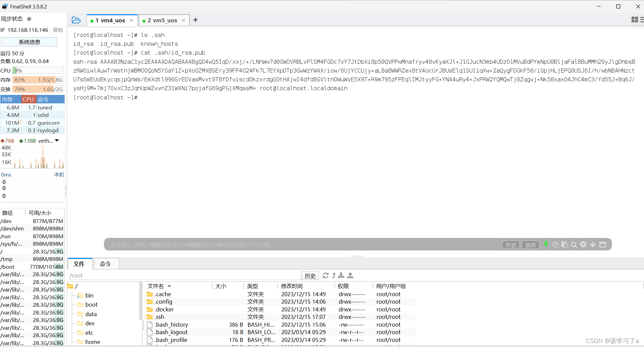
Task: Sort processes by CPU column
Action: click(28, 99)
